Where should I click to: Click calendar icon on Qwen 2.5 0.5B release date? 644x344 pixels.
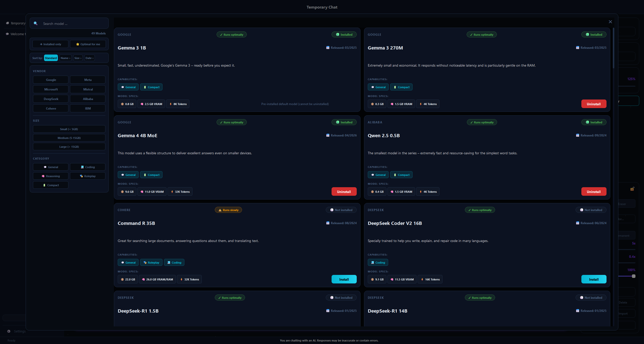tap(578, 135)
